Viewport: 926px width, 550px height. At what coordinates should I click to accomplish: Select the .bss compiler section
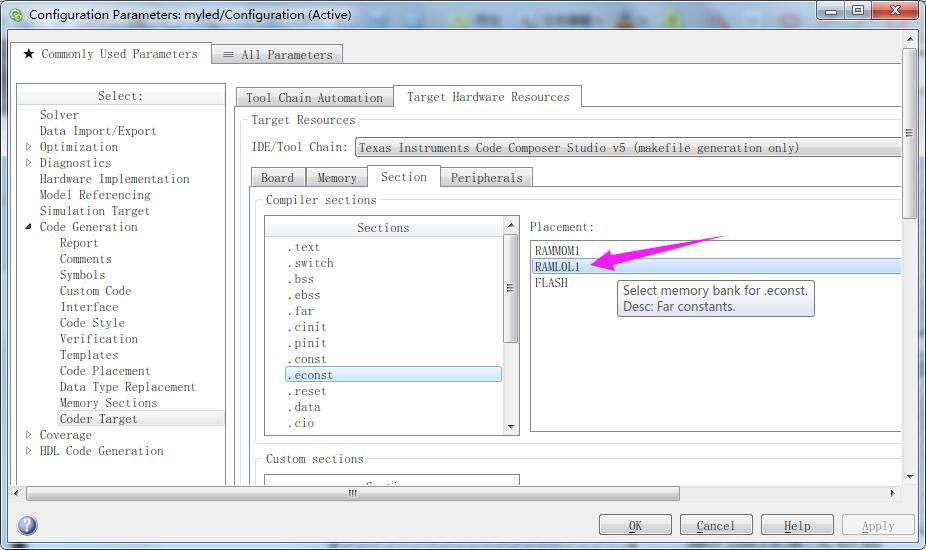(x=301, y=279)
